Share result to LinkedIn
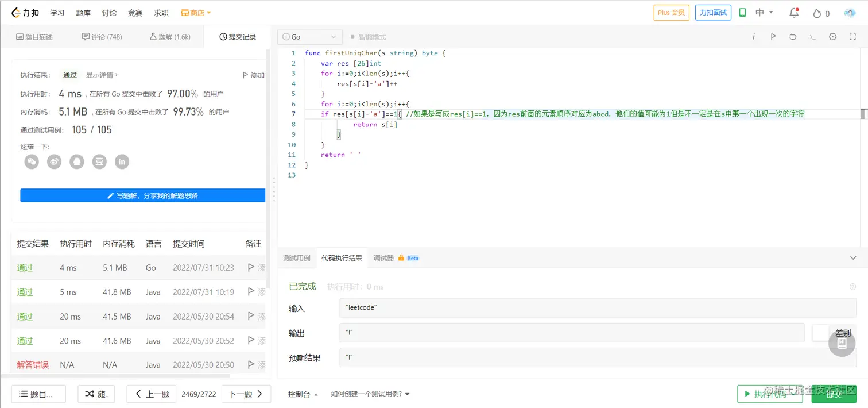The height and width of the screenshot is (408, 868). (122, 162)
